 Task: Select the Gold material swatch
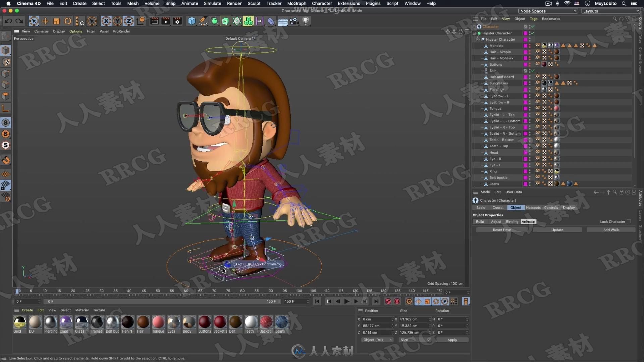[x=20, y=322]
